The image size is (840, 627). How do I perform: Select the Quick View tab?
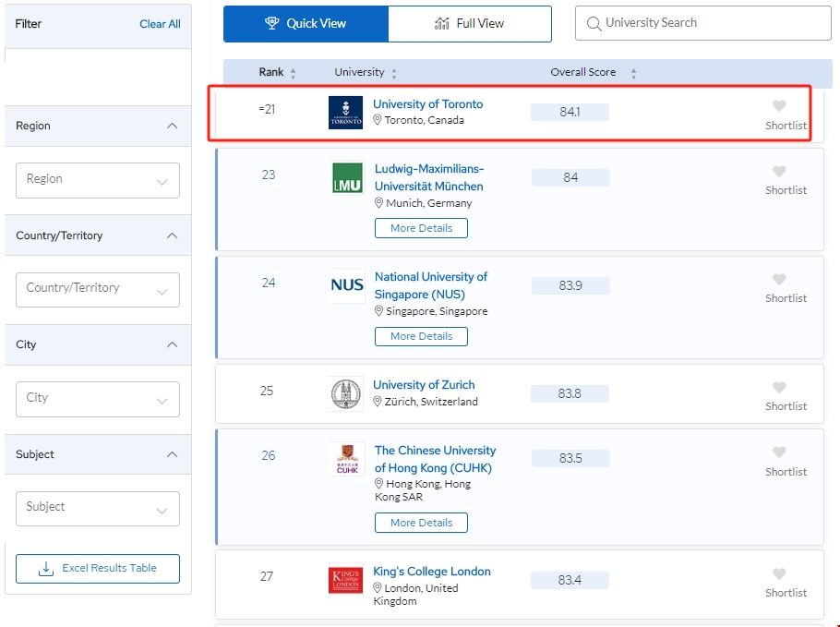(x=306, y=24)
